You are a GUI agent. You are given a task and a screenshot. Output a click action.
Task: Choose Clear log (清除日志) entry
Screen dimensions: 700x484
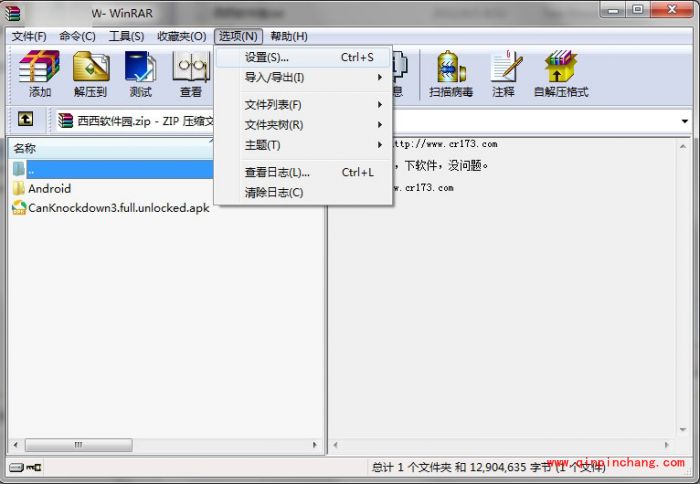(x=303, y=192)
